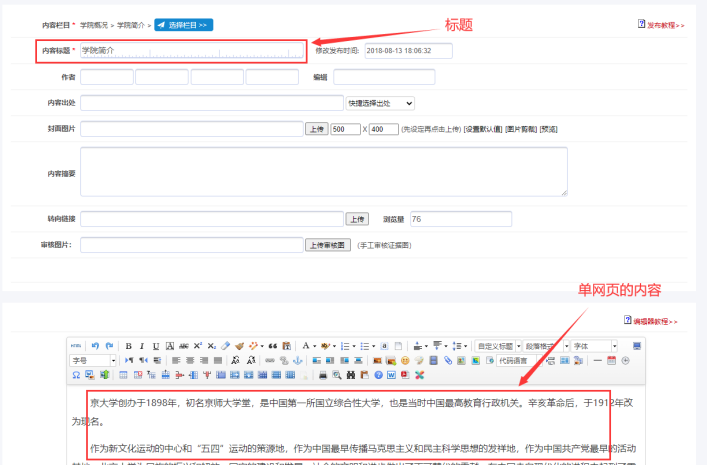Click the superscript X² icon
The width and height of the screenshot is (707, 466).
coord(197,346)
